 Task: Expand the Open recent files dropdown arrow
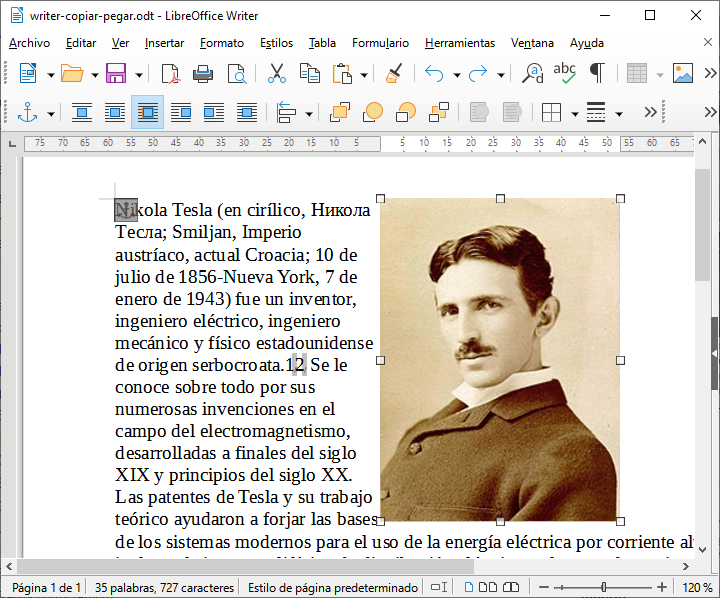95,75
